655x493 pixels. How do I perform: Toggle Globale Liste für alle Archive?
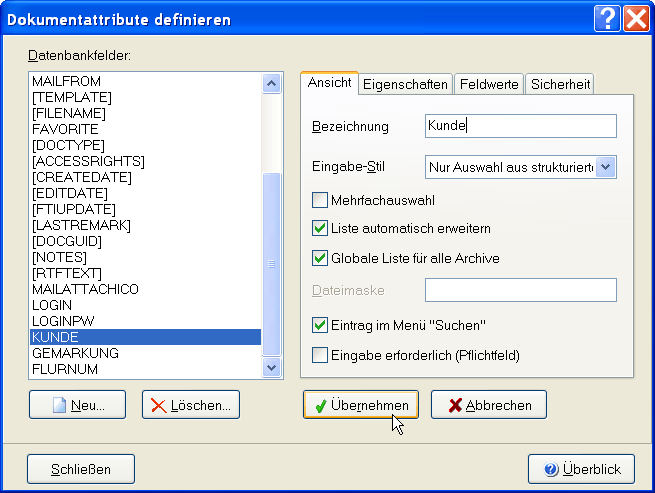tap(320, 258)
